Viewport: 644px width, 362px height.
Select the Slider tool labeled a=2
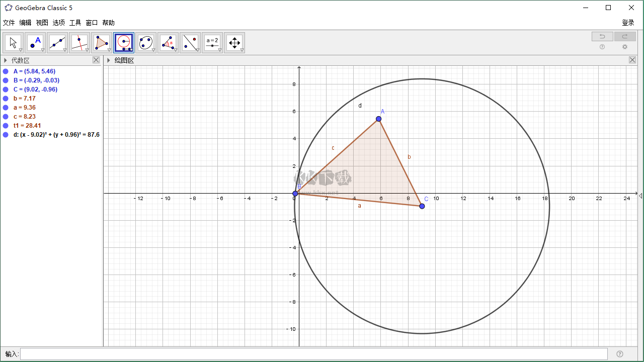(x=212, y=42)
